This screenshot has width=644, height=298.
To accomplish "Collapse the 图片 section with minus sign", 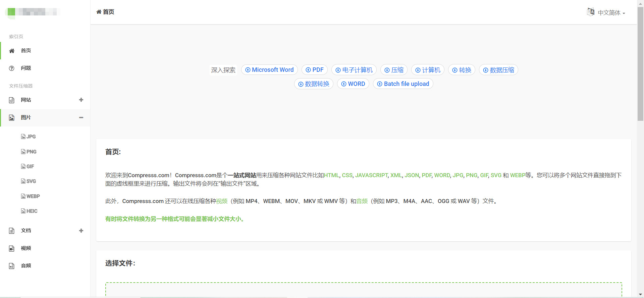I will (81, 118).
